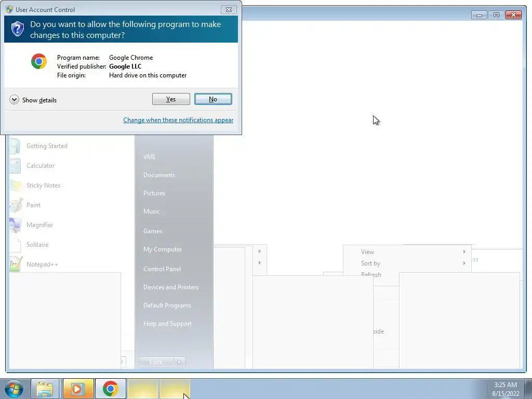Open Help and Support
Image resolution: width=532 pixels, height=399 pixels.
tap(167, 324)
